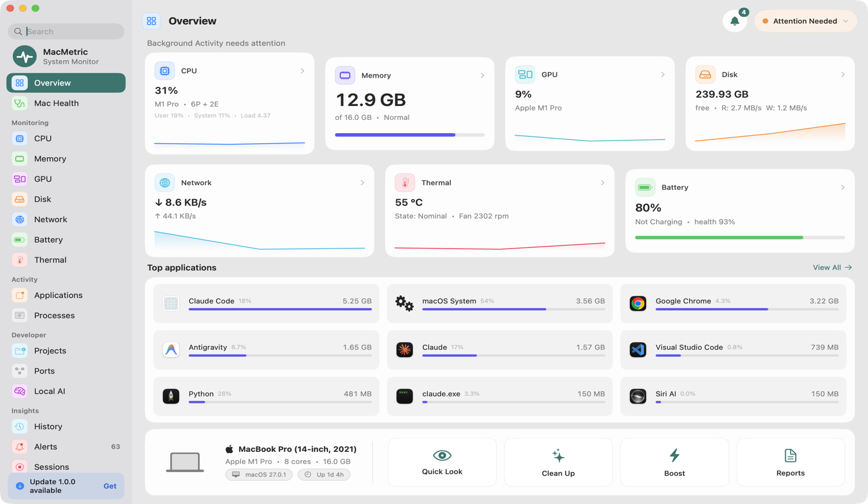Screen dimensions: 868x504
Task: Click the MacMetric heartbeat logo
Action: [25, 56]
